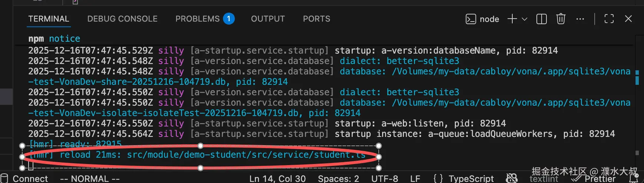Click the Terminal tab
Screen dimensions: 644x183
point(49,19)
